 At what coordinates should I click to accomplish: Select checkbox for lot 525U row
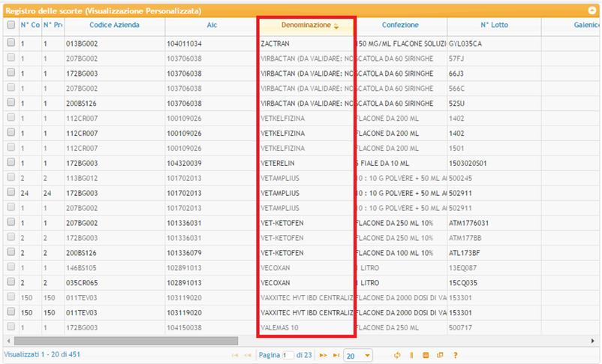coord(11,103)
